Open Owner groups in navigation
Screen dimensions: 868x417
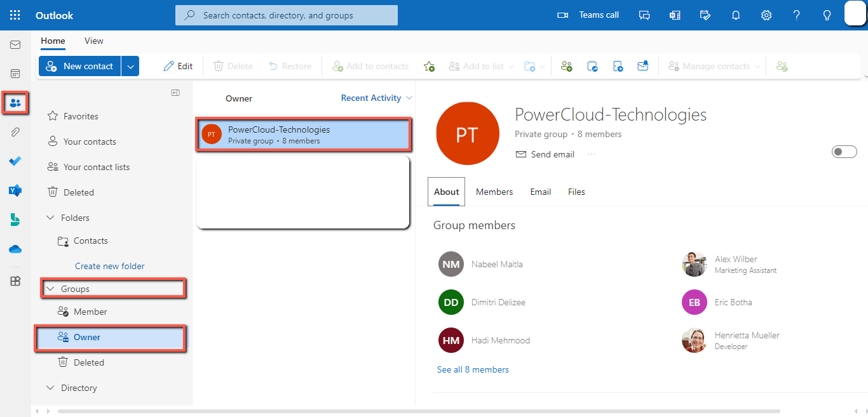111,337
